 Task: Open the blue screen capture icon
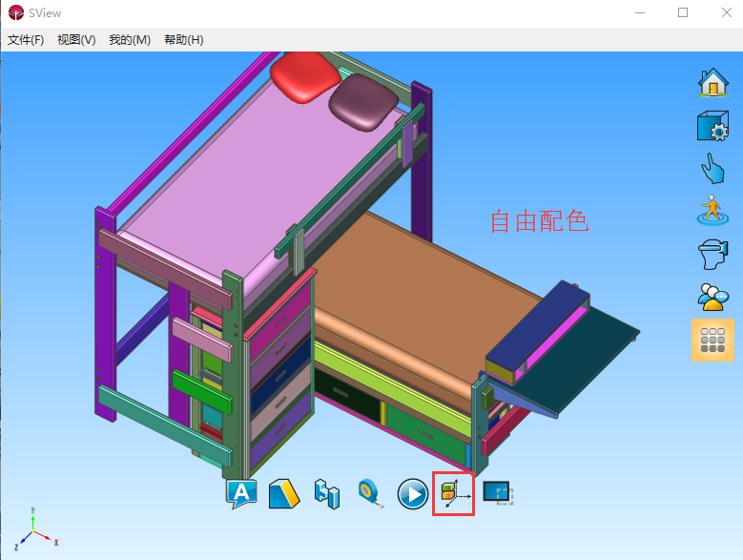498,492
